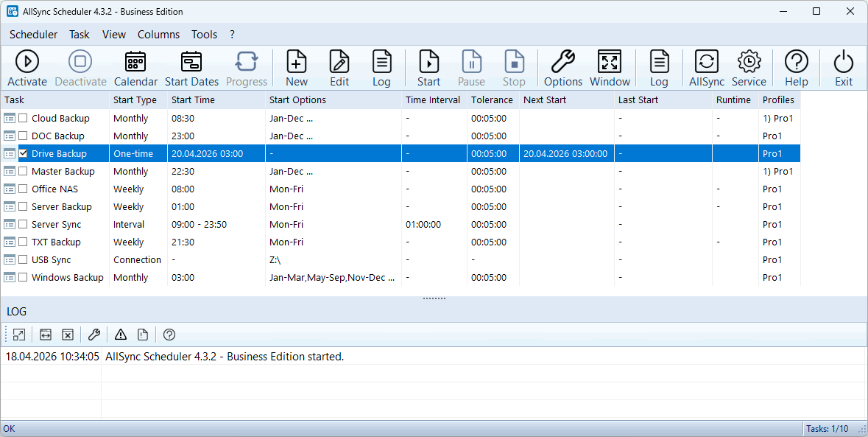This screenshot has width=868, height=437.
Task: Tick the USB Sync checkbox
Action: (24, 259)
